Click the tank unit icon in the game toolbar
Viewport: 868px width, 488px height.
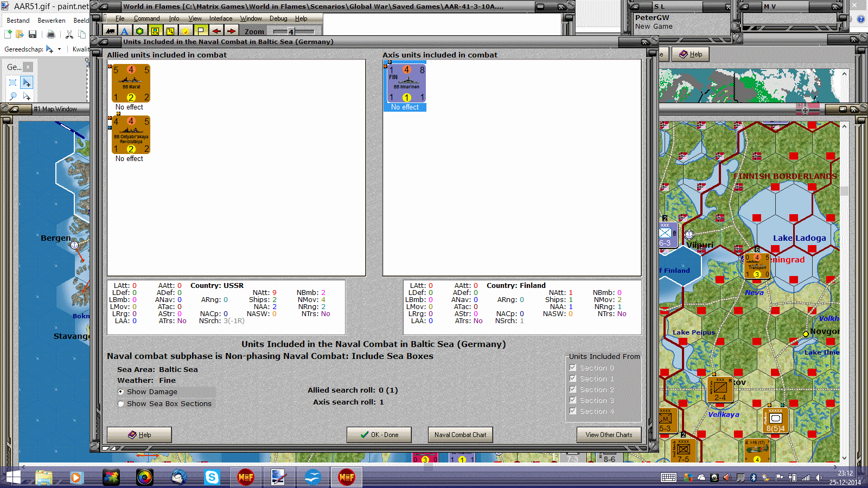[x=110, y=31]
